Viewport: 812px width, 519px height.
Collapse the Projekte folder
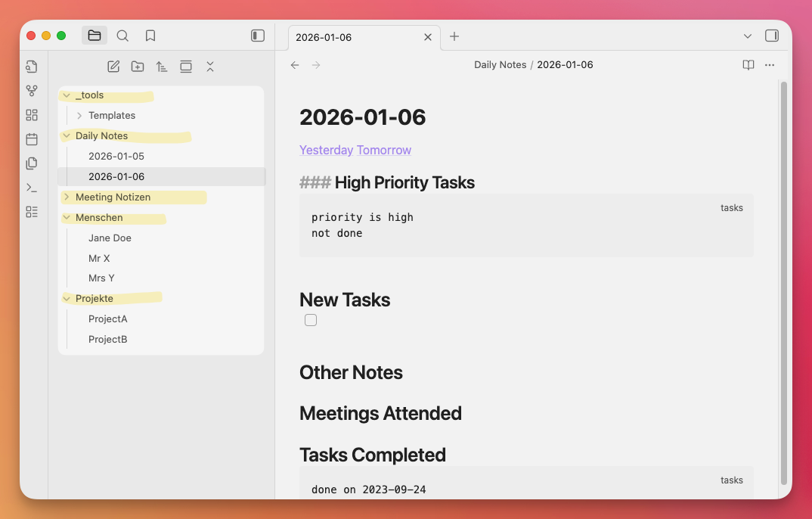click(67, 299)
